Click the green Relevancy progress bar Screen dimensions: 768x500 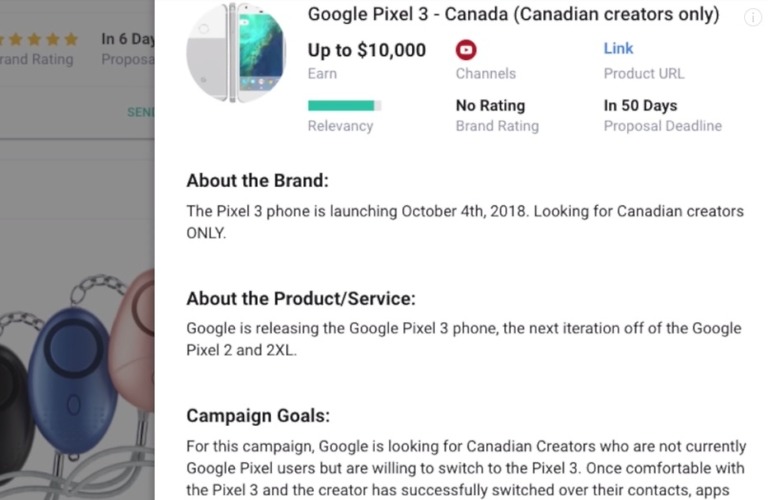(x=343, y=105)
